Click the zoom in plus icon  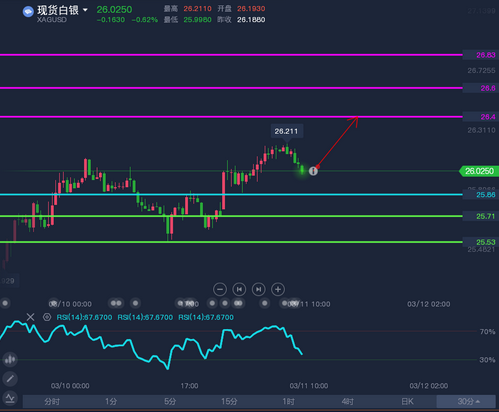coord(278,289)
